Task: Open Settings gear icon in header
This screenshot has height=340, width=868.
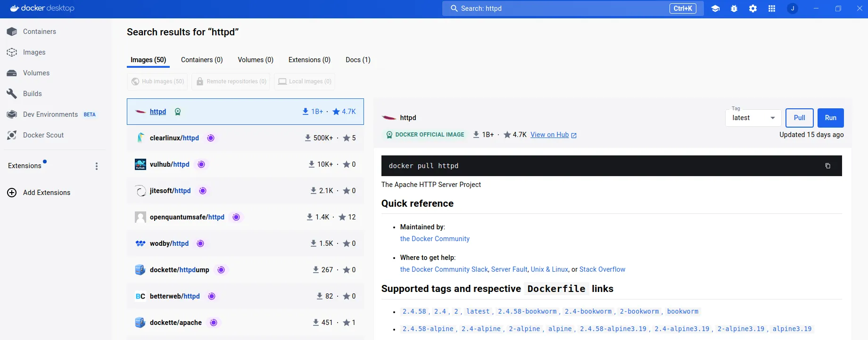Action: pos(753,8)
